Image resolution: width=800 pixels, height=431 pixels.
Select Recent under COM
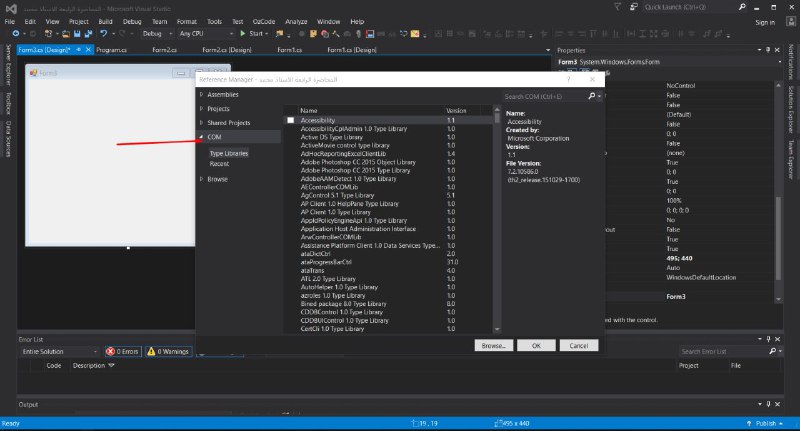point(219,164)
